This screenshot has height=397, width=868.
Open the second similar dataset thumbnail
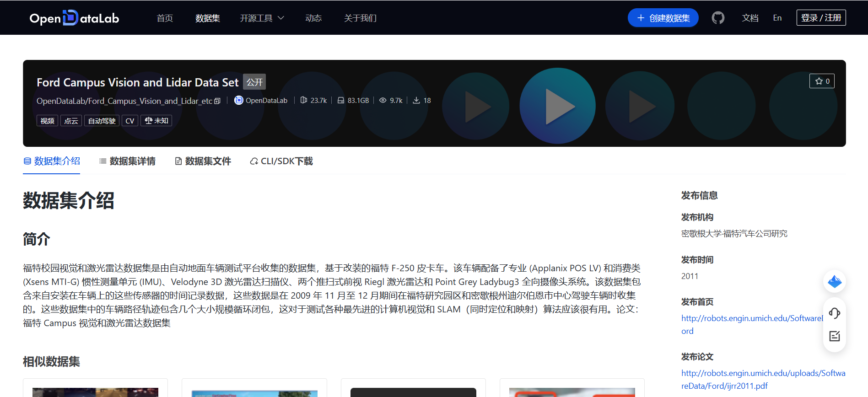point(254,393)
